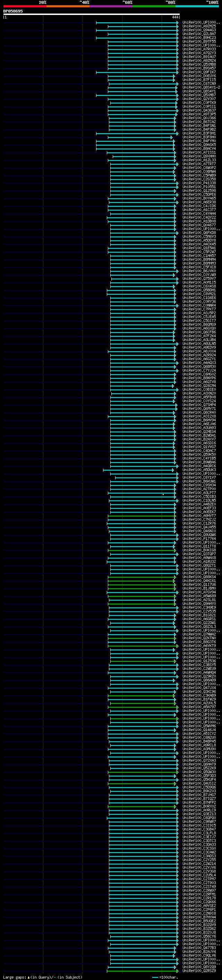
Task: Open hit UniRef100_Q944G3
Action: coord(199,30)
